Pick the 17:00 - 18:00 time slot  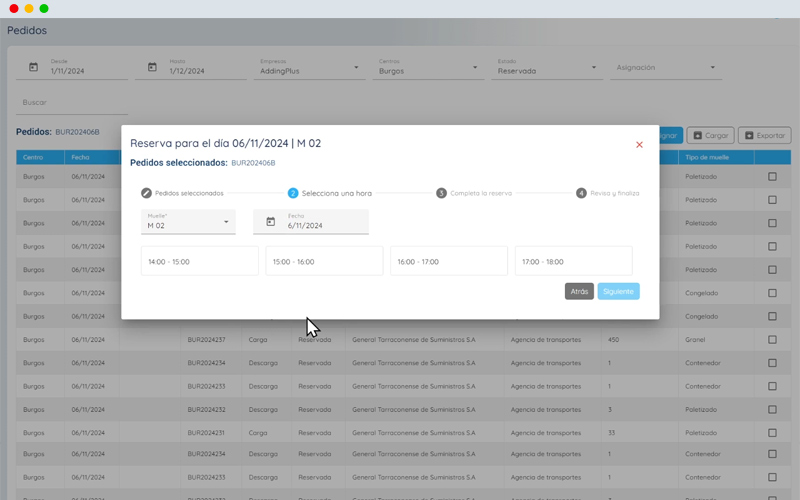[573, 261]
